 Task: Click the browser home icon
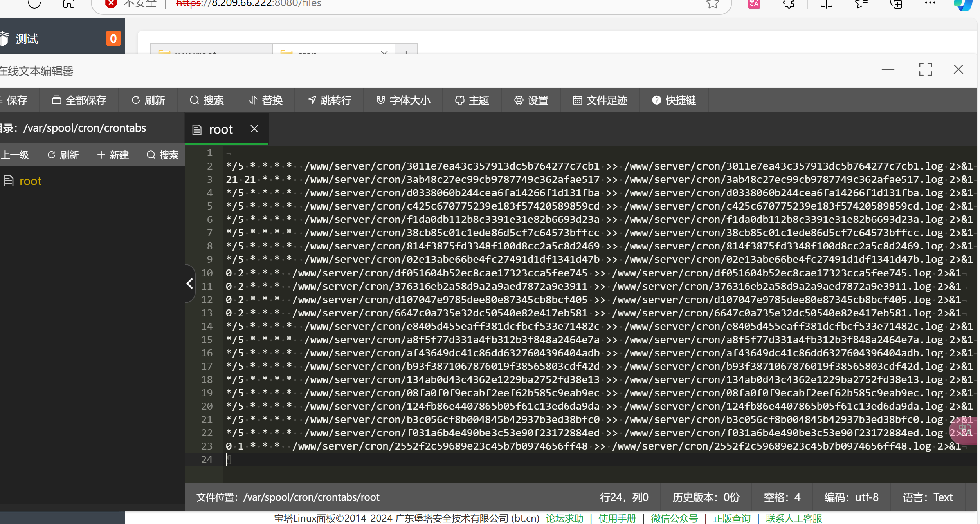68,4
